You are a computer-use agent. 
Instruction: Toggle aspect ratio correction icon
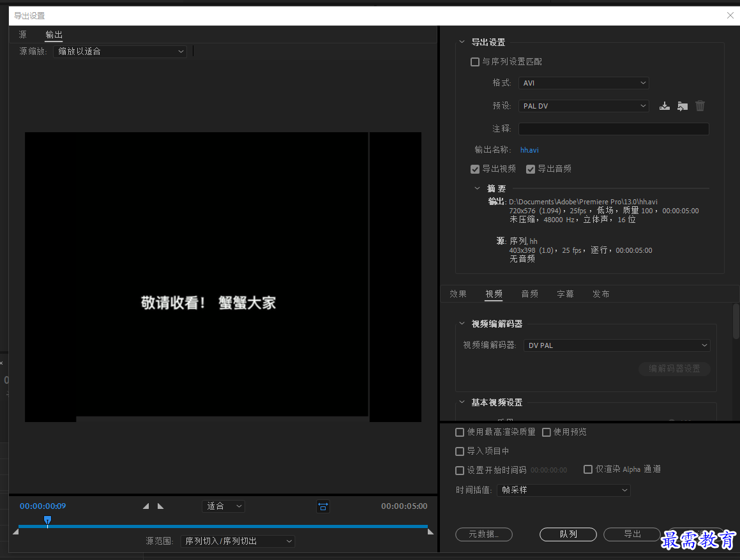(x=323, y=506)
